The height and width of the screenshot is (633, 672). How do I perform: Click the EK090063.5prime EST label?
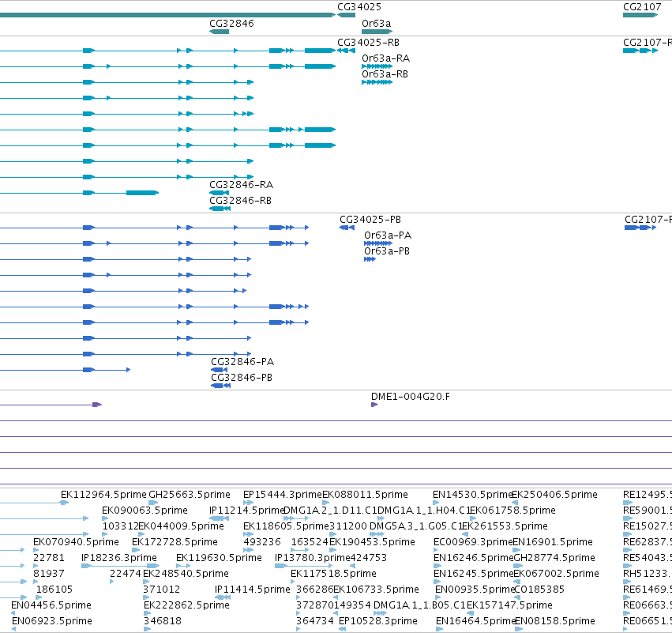coord(145,511)
